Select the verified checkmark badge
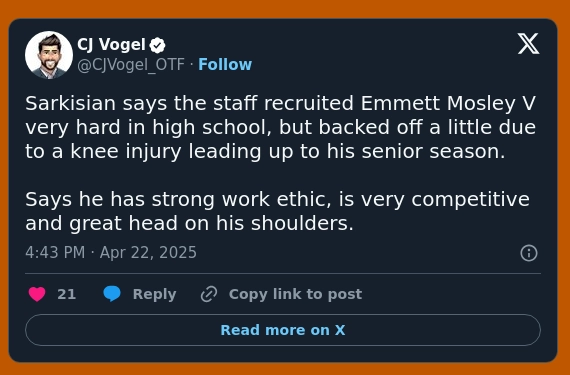 157,45
